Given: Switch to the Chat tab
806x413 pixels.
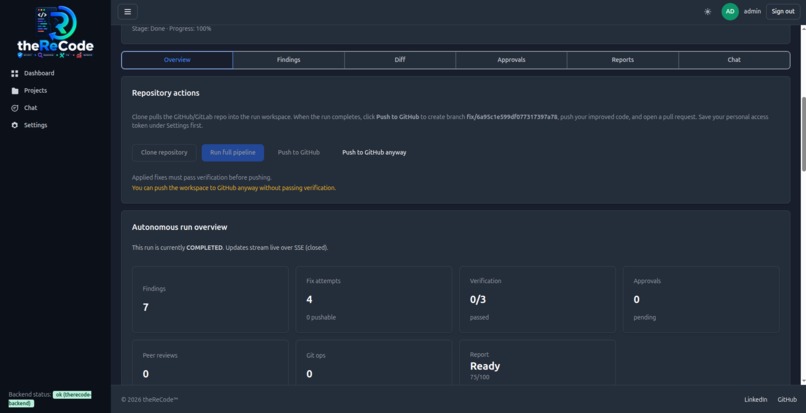Looking at the screenshot, I should (x=734, y=60).
